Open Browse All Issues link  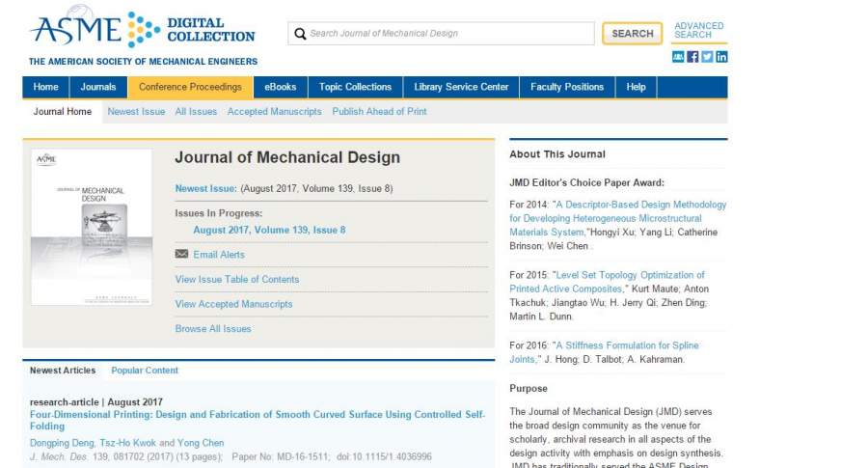click(213, 328)
